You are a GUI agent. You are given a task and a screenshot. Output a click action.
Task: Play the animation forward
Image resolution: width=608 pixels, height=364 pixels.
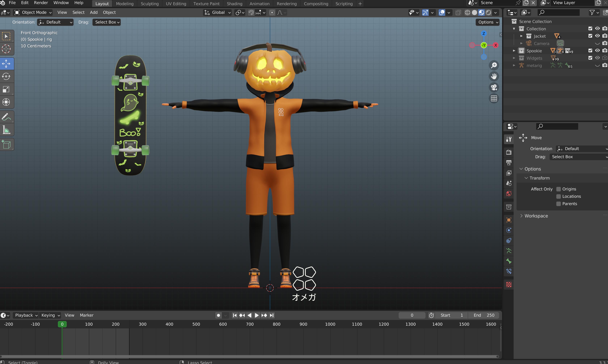(257, 315)
